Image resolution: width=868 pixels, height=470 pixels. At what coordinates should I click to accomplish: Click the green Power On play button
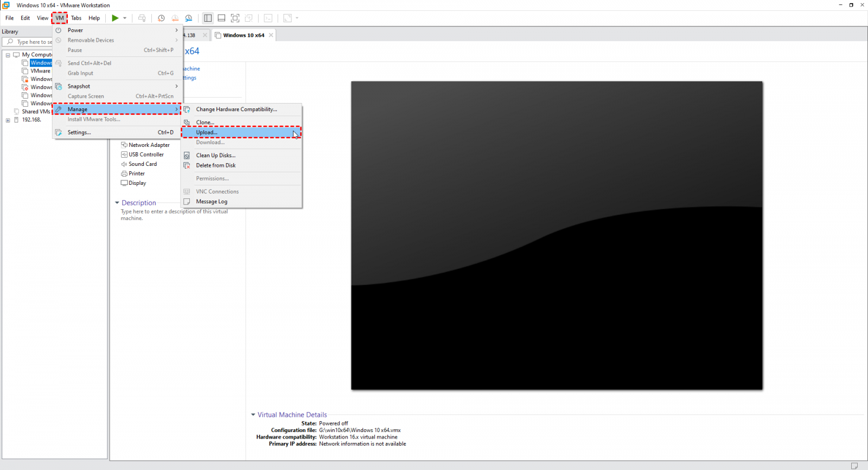tap(115, 18)
